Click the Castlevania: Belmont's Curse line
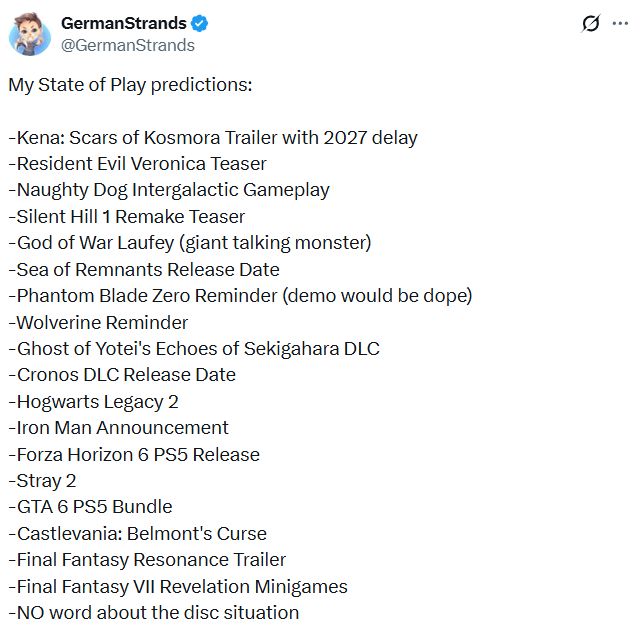This screenshot has height=634, width=643. pyautogui.click(x=137, y=534)
